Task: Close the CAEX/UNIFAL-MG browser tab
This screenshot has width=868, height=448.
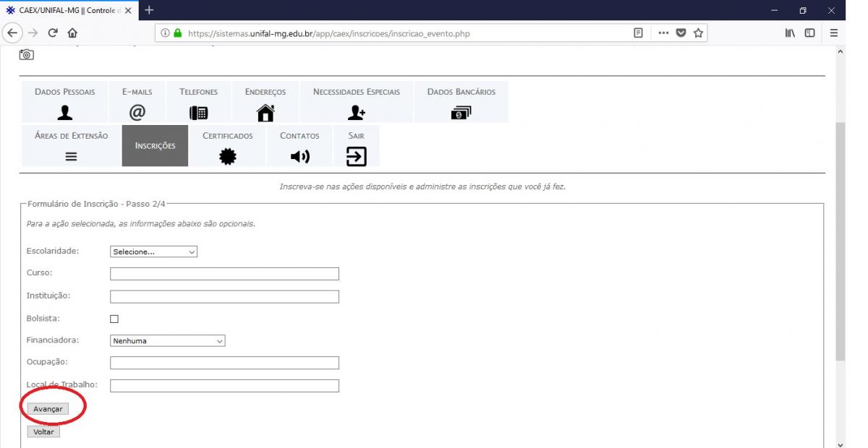Action: point(128,11)
